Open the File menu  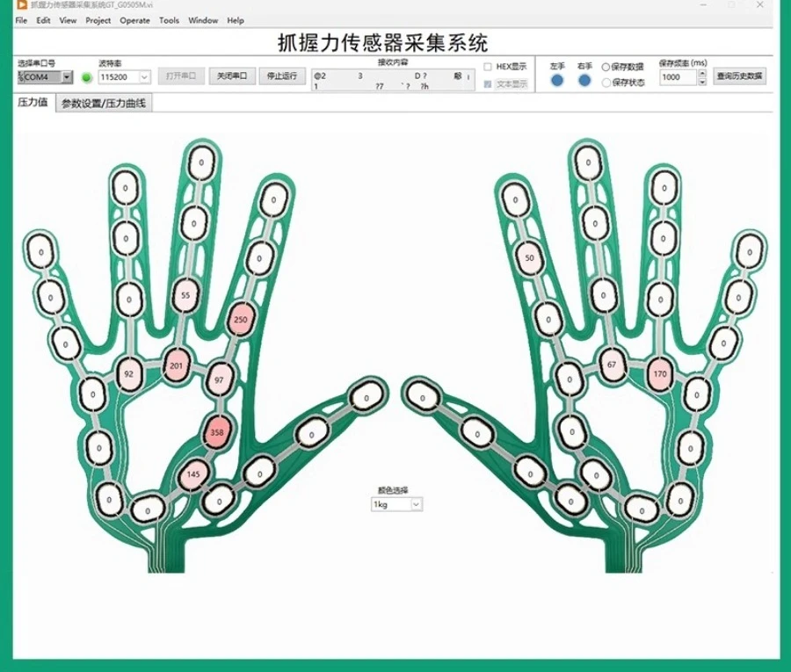click(21, 21)
